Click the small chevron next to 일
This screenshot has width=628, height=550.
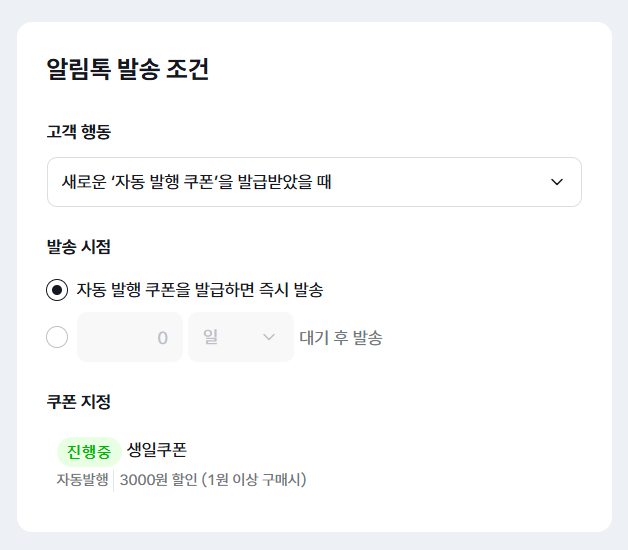click(268, 337)
